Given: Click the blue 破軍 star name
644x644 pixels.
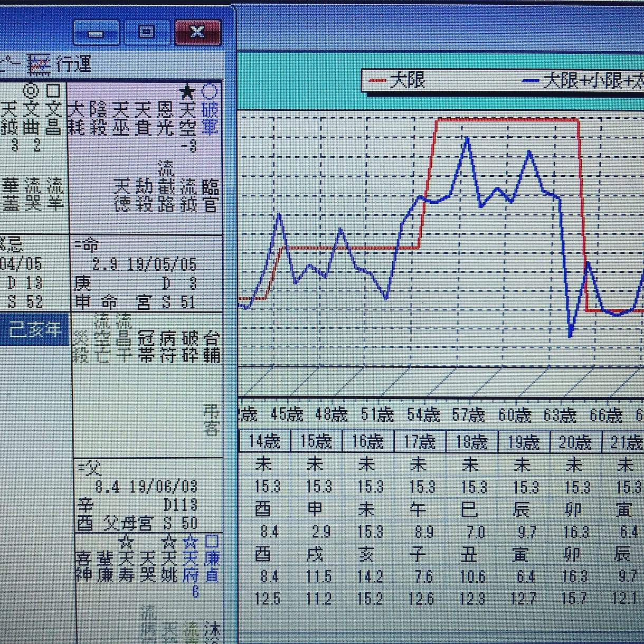Looking at the screenshot, I should (x=210, y=118).
